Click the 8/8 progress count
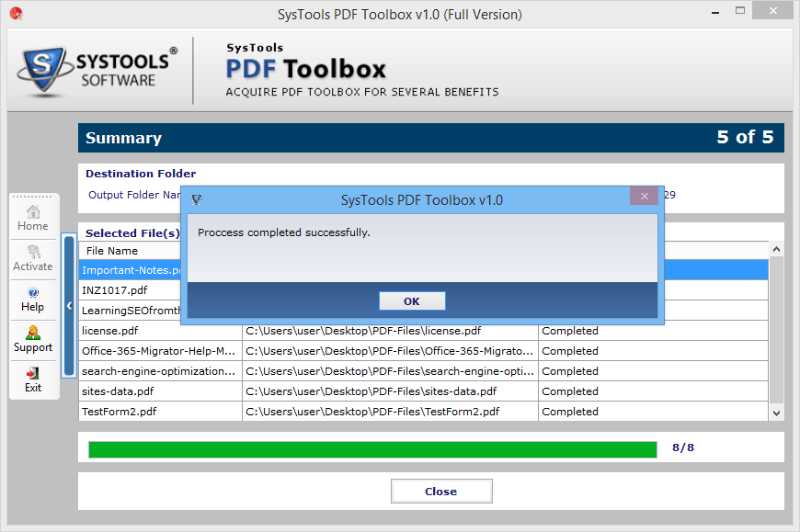Image resolution: width=800 pixels, height=532 pixels. [683, 447]
